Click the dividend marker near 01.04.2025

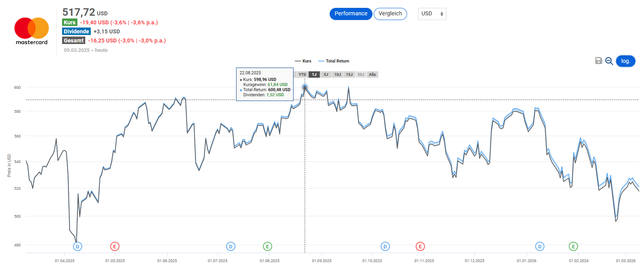[77, 246]
